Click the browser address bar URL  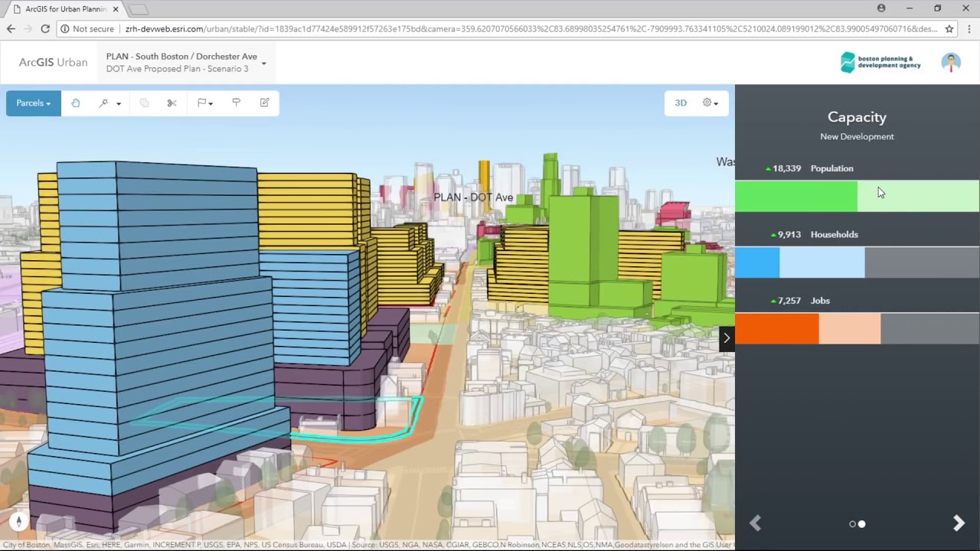click(531, 29)
